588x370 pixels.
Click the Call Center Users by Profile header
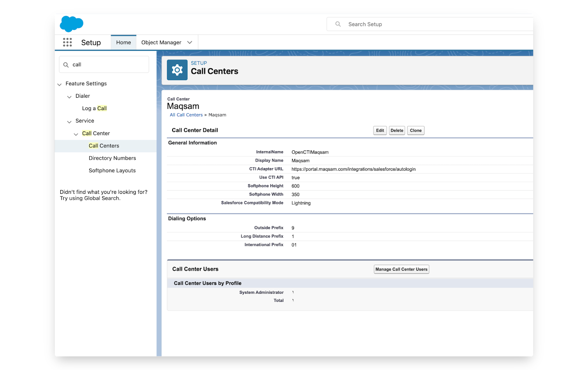tap(208, 283)
